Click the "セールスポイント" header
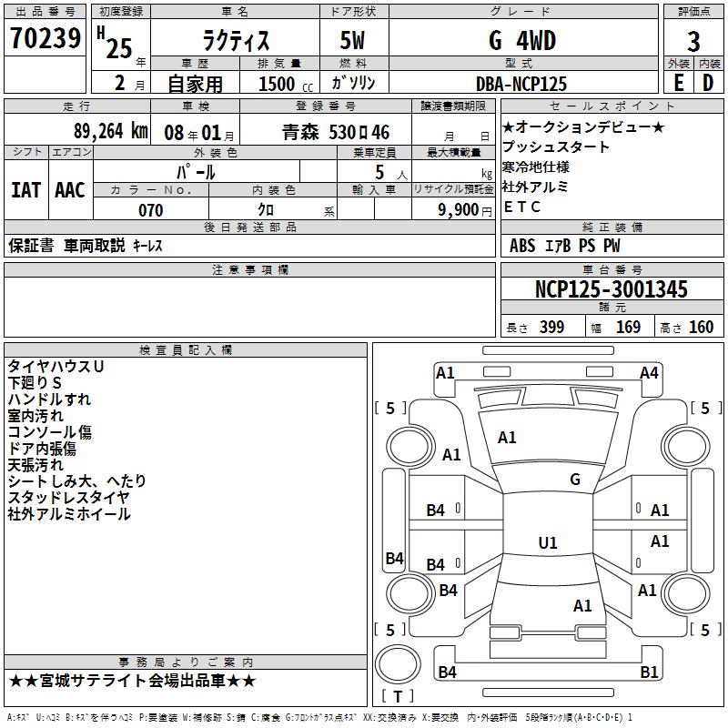728x728 pixels. tap(612, 106)
